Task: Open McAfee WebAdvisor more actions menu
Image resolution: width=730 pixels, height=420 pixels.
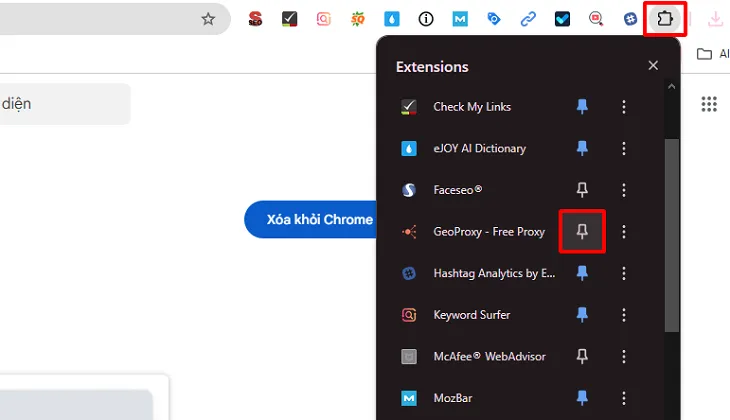Action: (x=624, y=356)
